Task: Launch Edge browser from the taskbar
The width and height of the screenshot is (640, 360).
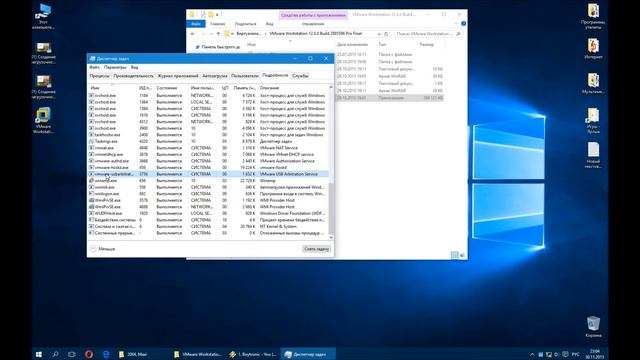Action: [x=106, y=354]
